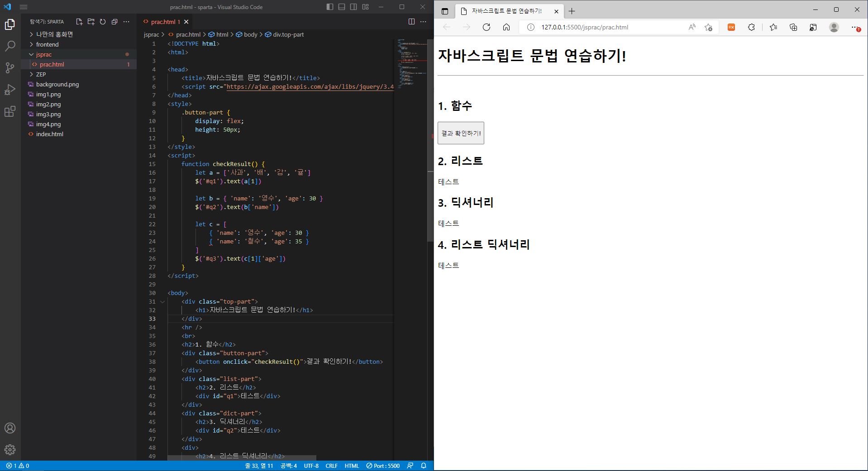Toggle secondary side bar visibility
868x471 pixels.
[x=353, y=7]
